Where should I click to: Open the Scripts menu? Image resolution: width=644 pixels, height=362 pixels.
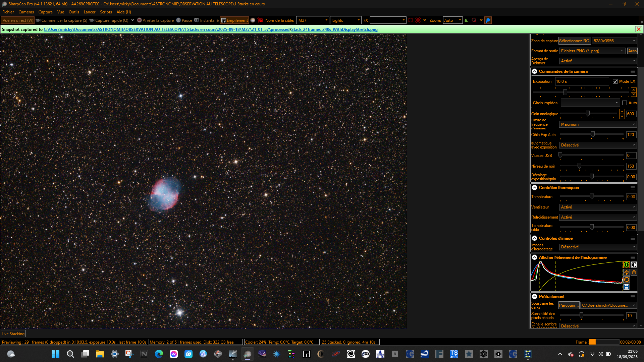point(106,12)
